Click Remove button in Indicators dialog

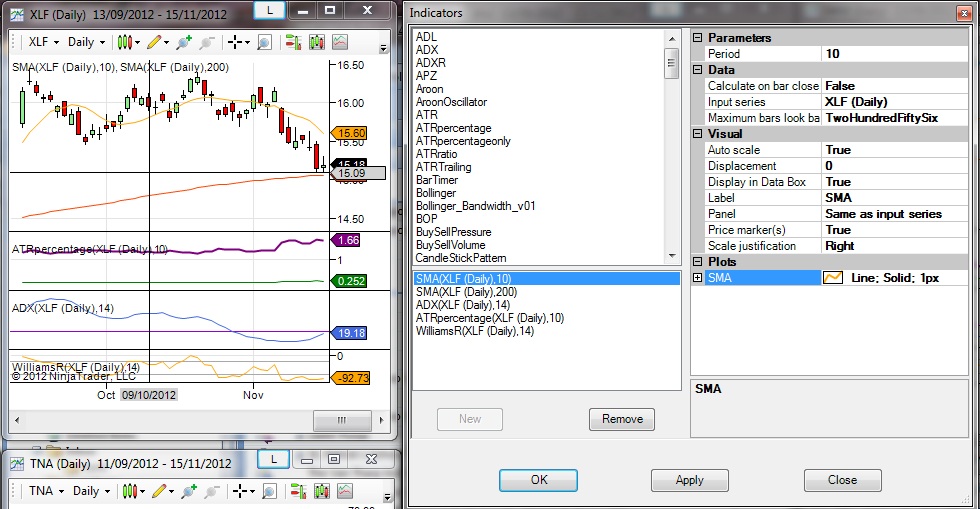(x=622, y=419)
